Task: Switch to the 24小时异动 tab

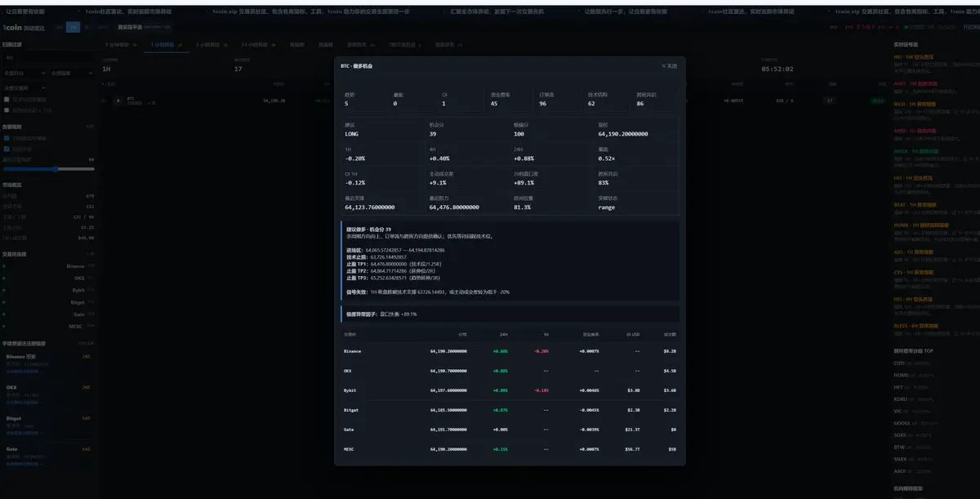Action: coord(260,46)
